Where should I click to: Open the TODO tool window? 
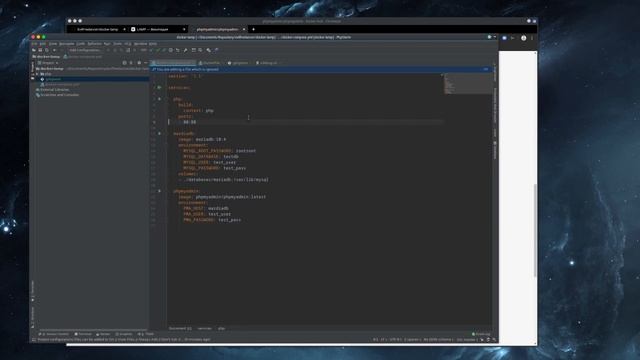click(x=147, y=334)
